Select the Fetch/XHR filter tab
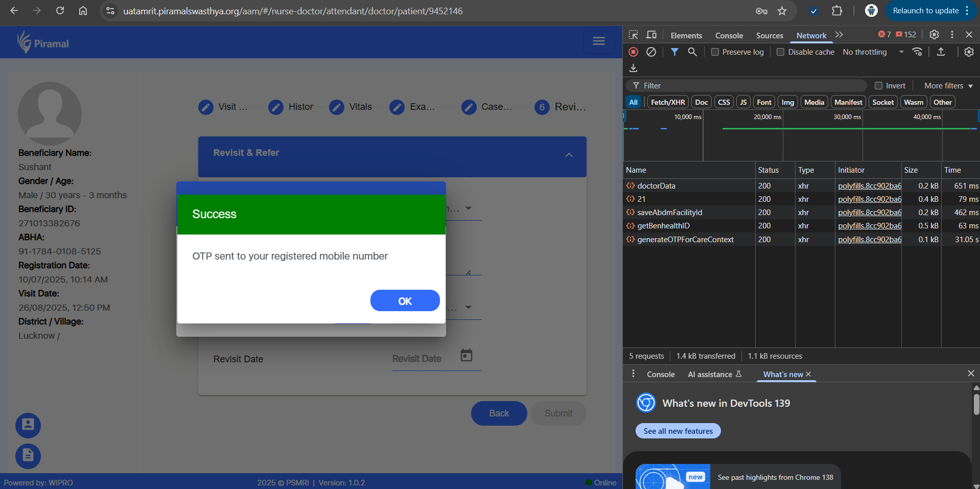This screenshot has width=980, height=489. 668,102
